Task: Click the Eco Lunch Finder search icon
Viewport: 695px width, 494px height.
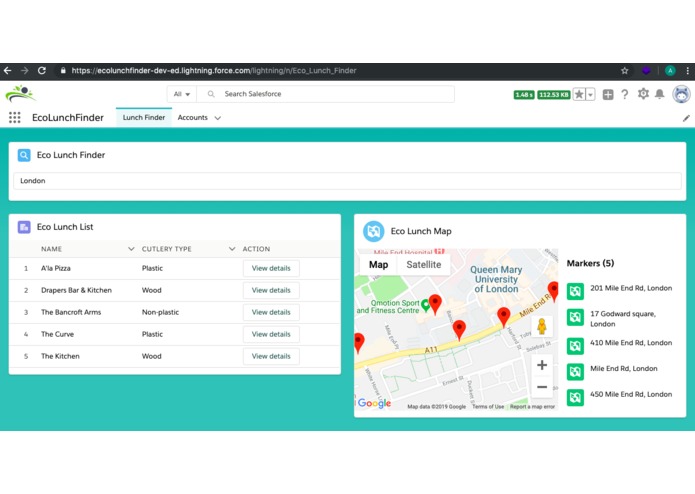Action: 24,155
